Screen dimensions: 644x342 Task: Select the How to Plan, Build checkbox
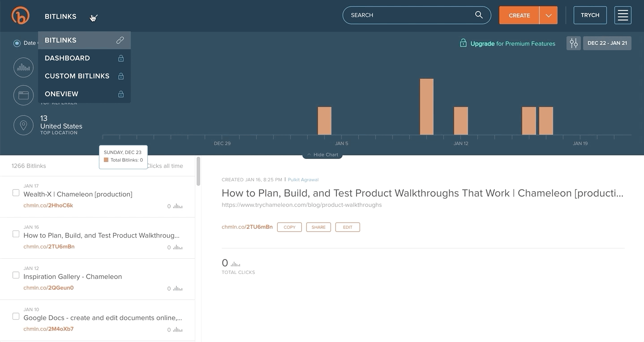[16, 234]
